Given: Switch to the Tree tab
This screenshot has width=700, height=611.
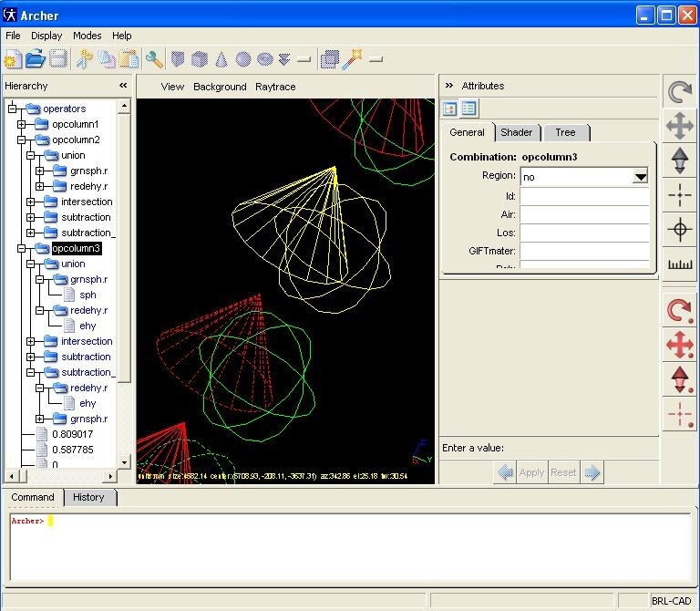Looking at the screenshot, I should point(566,132).
